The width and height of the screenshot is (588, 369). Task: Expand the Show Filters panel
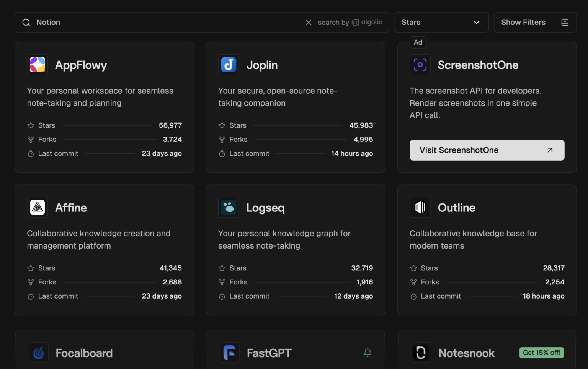523,22
